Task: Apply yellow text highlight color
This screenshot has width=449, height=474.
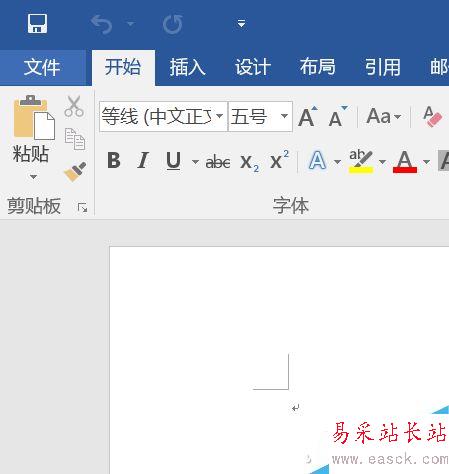Action: (x=361, y=161)
